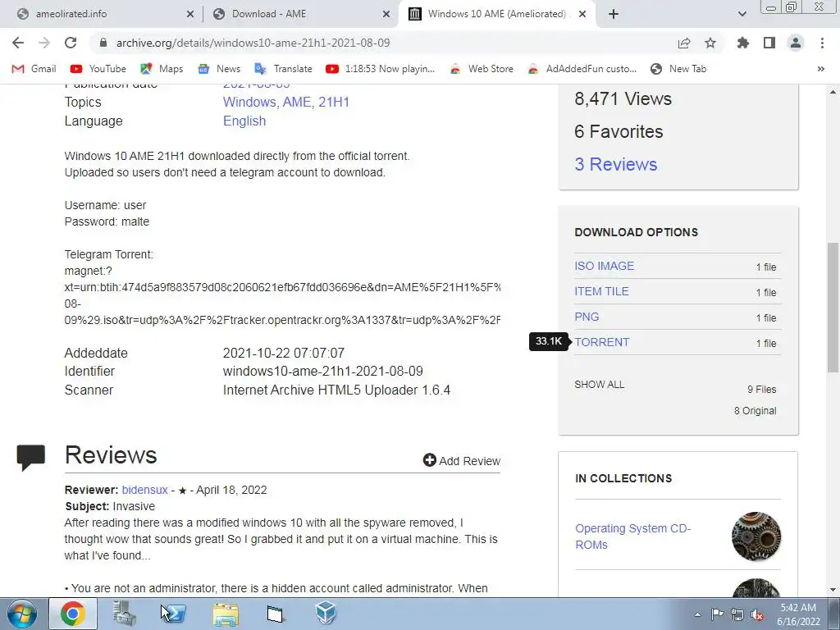Open the YouTube bookmark
The height and width of the screenshot is (630, 840).
(x=98, y=69)
